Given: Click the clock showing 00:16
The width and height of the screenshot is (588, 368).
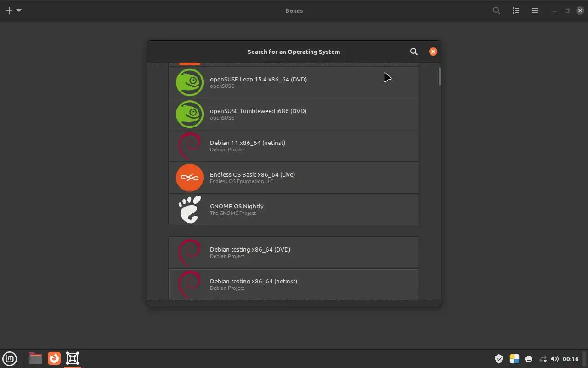Looking at the screenshot, I should click(x=571, y=359).
